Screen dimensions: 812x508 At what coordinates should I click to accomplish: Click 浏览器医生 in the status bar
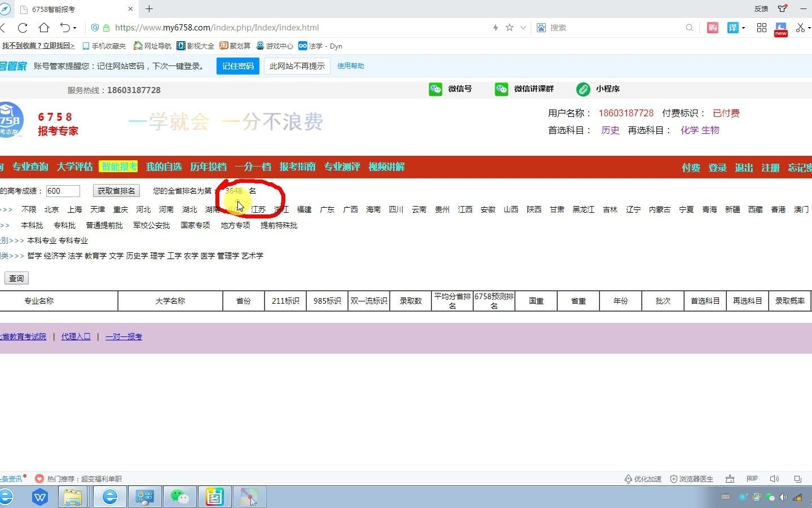click(691, 479)
